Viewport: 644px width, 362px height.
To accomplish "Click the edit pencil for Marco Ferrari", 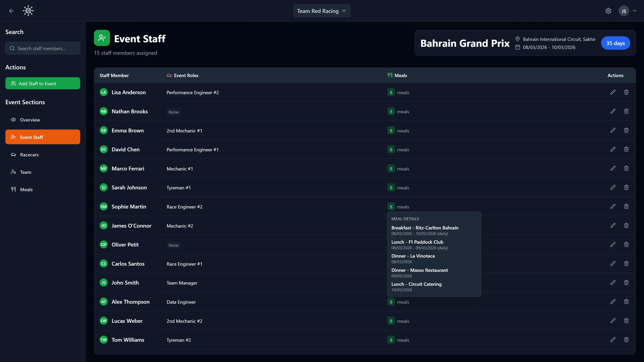I will pyautogui.click(x=613, y=168).
